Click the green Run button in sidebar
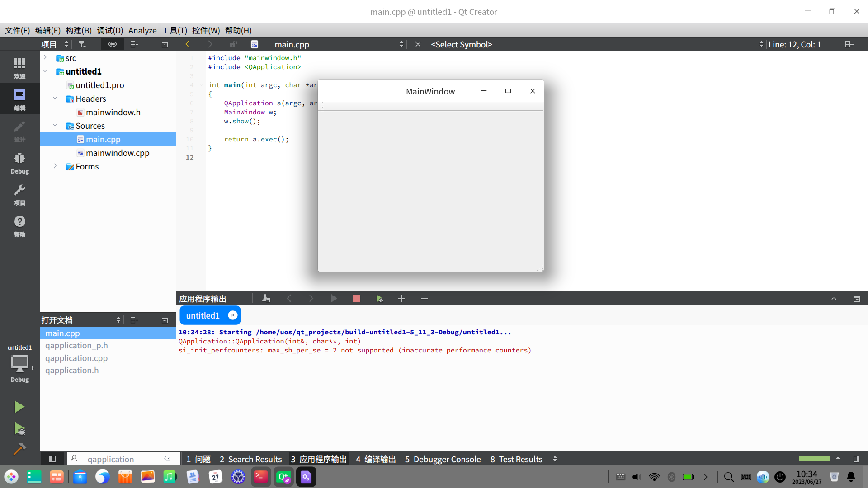 pos(19,407)
